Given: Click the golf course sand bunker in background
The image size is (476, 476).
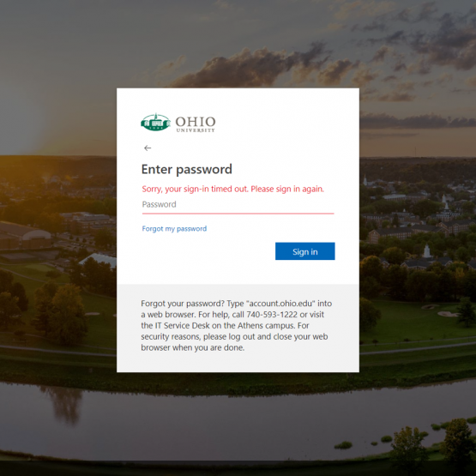Looking at the screenshot, I should click(x=449, y=314).
